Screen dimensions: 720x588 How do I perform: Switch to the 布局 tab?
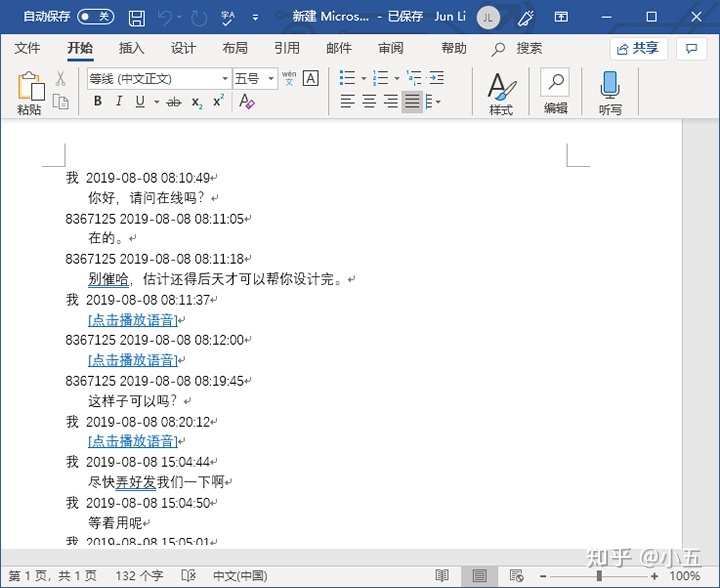click(x=235, y=48)
